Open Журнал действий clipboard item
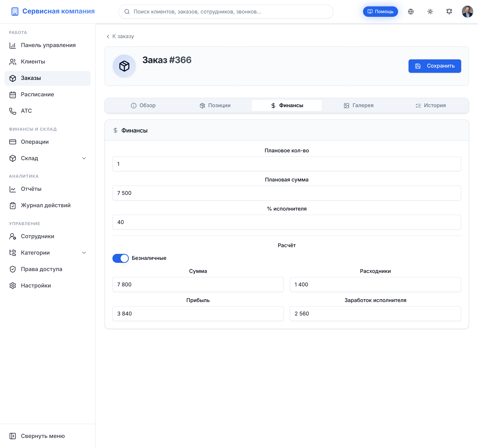 click(x=48, y=206)
